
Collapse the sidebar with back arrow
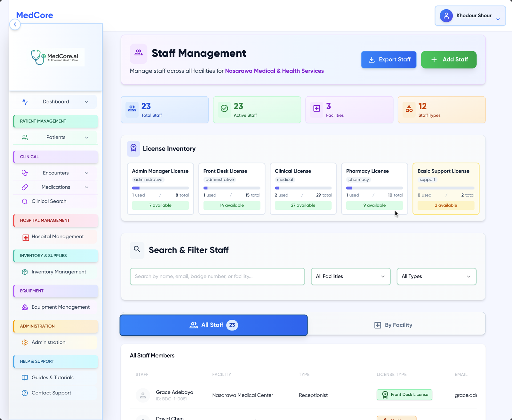click(15, 24)
